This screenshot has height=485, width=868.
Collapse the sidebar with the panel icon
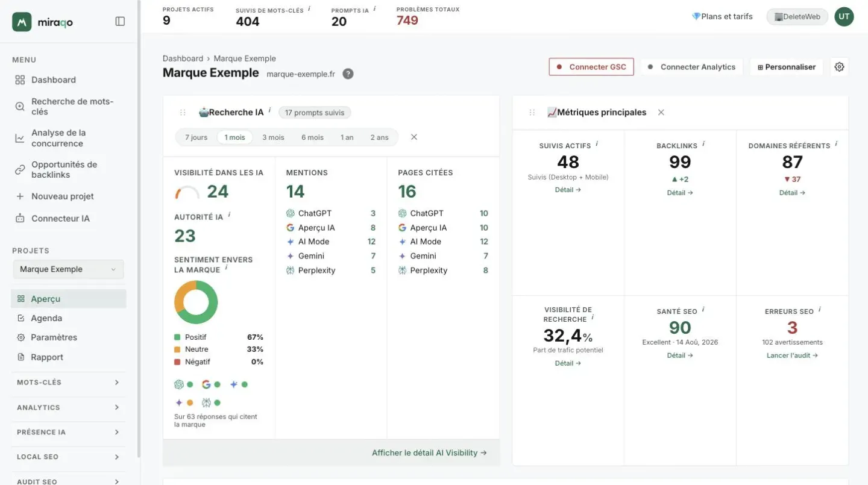[x=120, y=22]
